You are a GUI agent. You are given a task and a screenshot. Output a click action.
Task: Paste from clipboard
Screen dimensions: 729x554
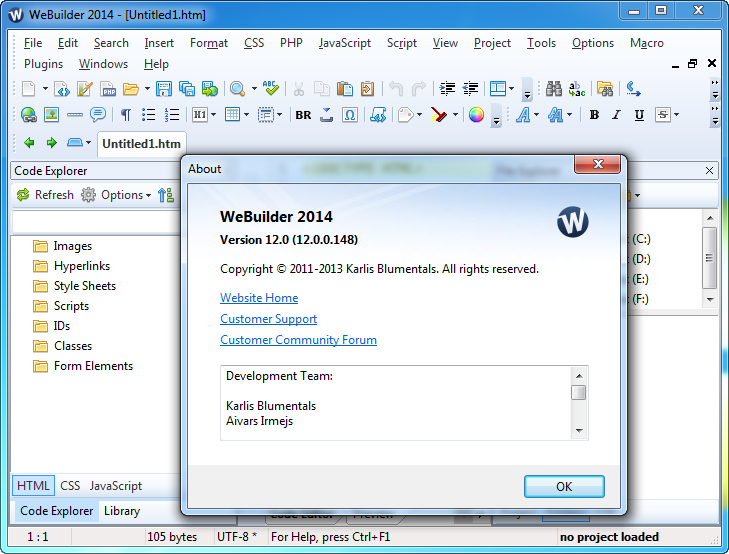[345, 88]
